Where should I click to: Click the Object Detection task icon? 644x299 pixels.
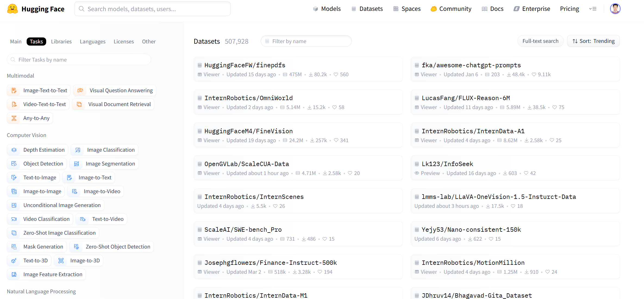(x=14, y=164)
